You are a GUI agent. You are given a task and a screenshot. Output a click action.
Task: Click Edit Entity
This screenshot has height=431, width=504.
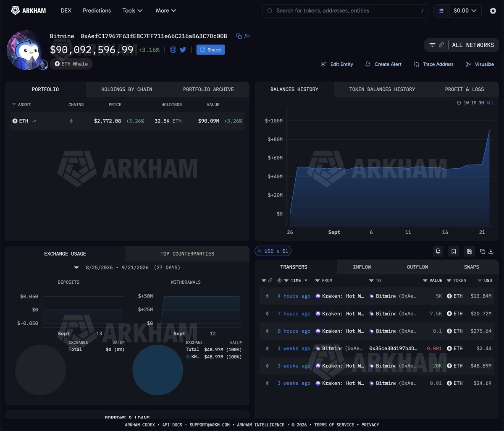coord(337,64)
